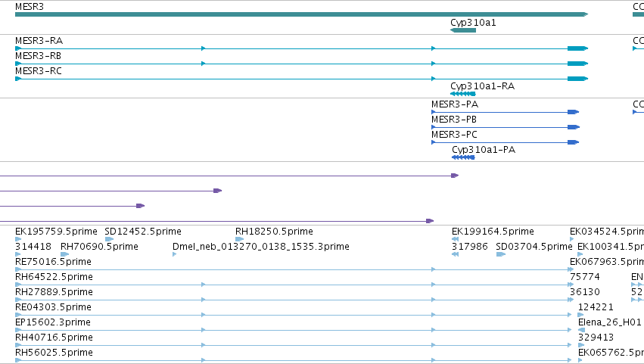644x364 pixels.
Task: Select the EP15602.3prime EST label
Action: click(x=53, y=323)
